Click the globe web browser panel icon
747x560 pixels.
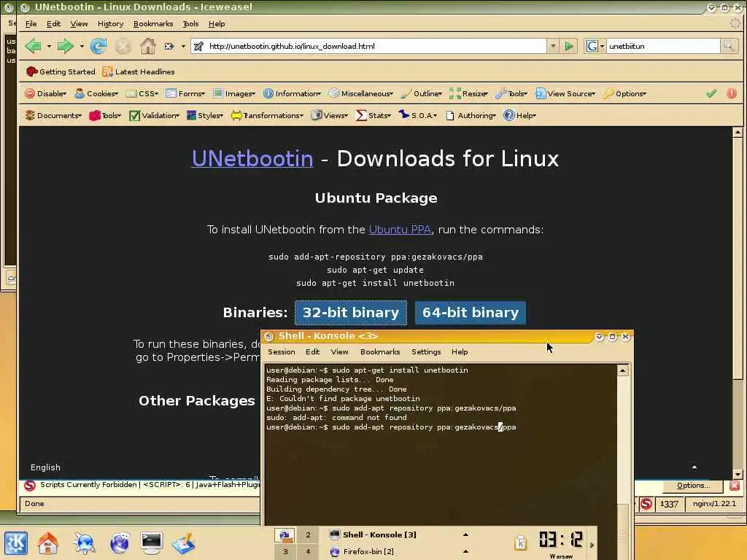[x=119, y=543]
